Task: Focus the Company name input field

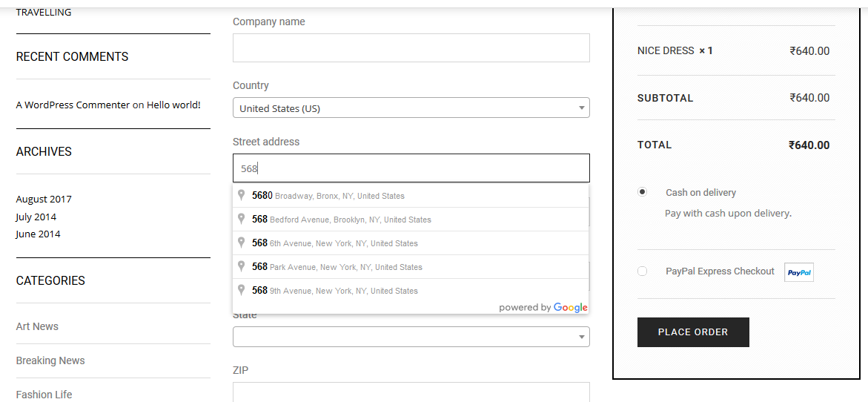Action: click(411, 47)
